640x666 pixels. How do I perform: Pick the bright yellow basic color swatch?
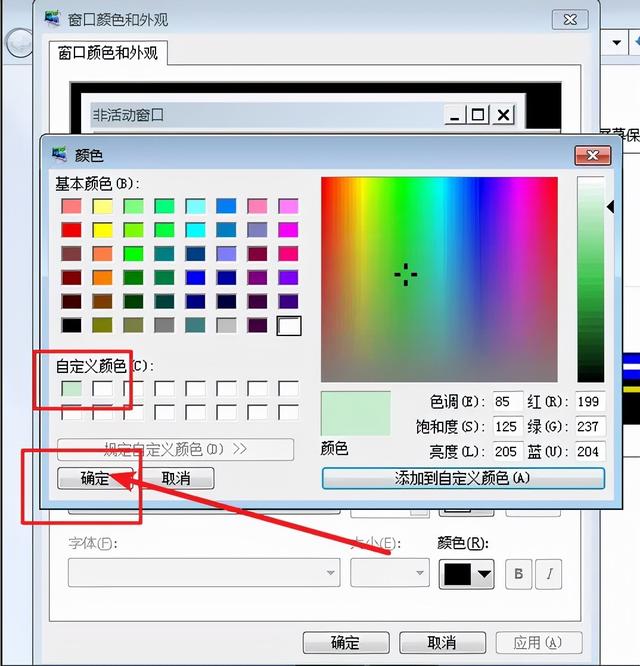103,230
